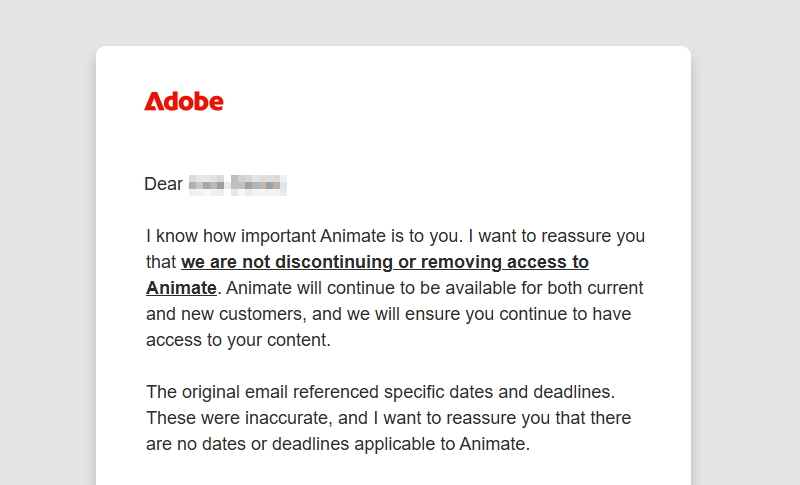Click the word "Dear" in the greeting
800x485 pixels.
click(164, 184)
